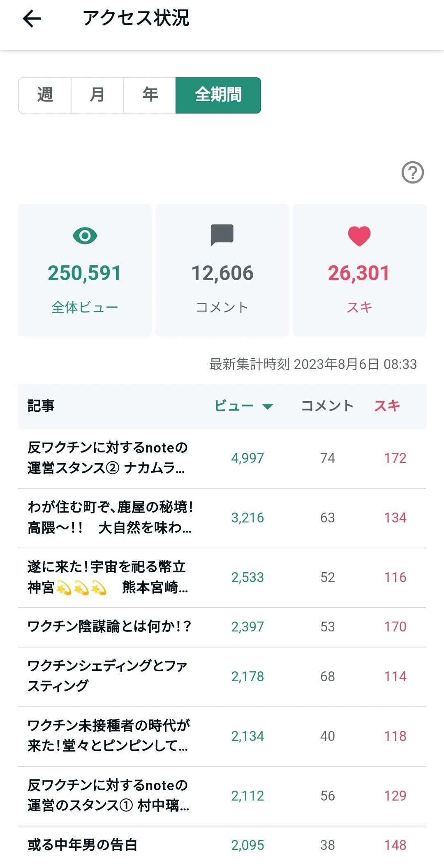Screen dimensions: 444x868
Task: Open the ワクチン未接種者の時代が article
Action: pos(222,736)
